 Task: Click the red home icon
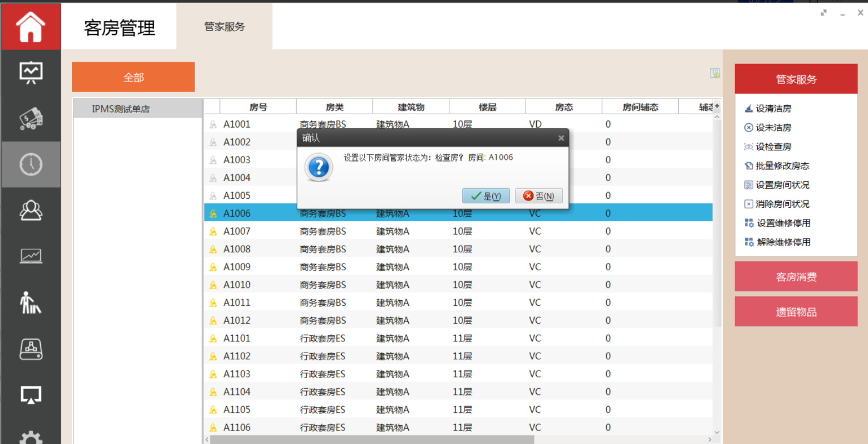(x=31, y=26)
